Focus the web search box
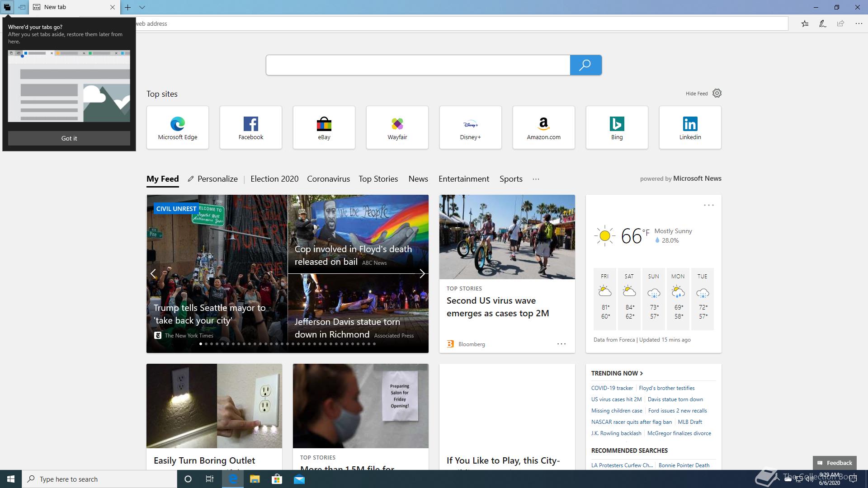The height and width of the screenshot is (488, 868). click(418, 65)
